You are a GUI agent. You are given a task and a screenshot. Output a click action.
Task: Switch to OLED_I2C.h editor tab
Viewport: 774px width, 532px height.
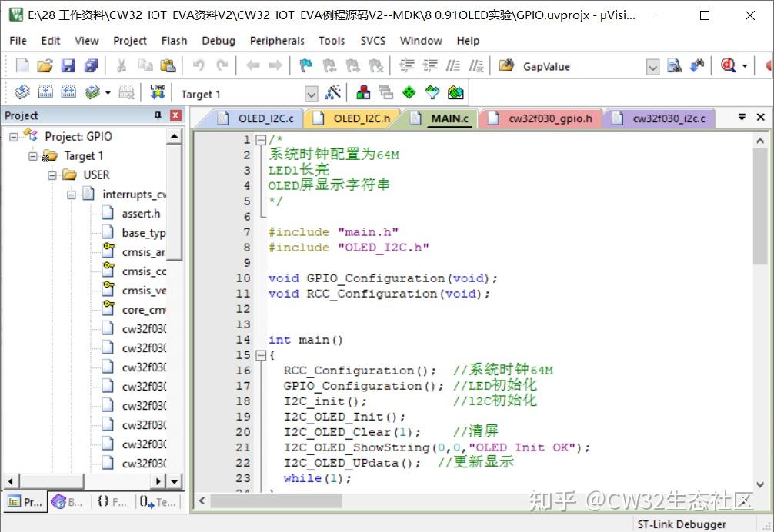click(352, 118)
